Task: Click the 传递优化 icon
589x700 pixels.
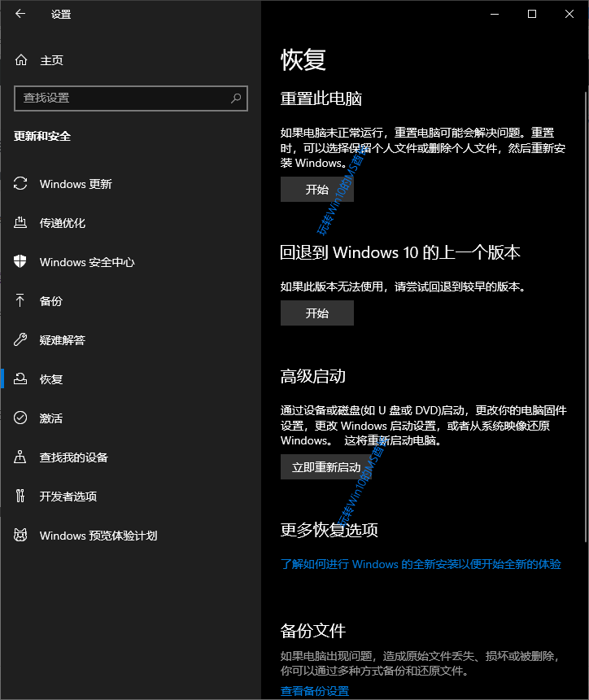Action: click(20, 222)
